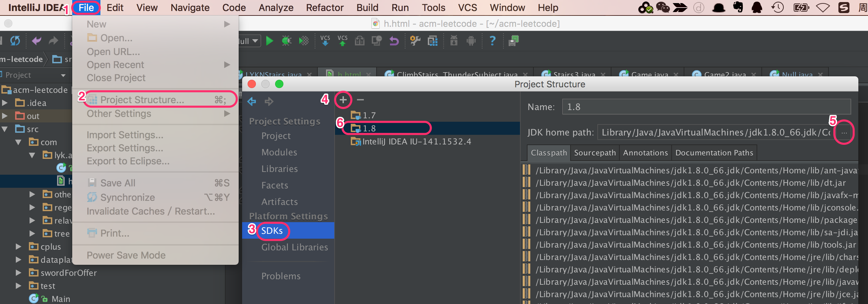Switch to the Classpath tab
This screenshot has width=868, height=304.
click(549, 153)
